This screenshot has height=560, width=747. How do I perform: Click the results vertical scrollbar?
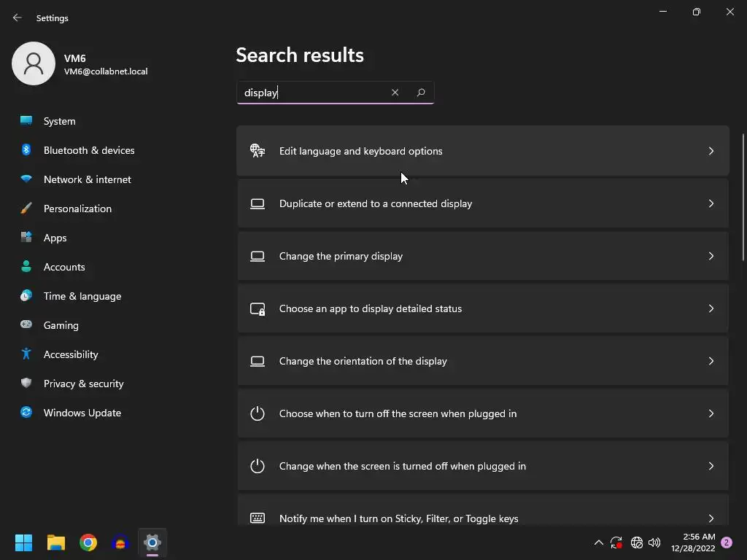click(743, 197)
